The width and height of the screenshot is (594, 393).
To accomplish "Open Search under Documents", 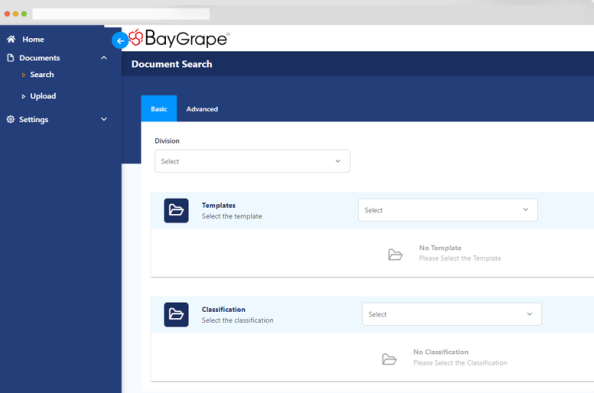I will pos(42,75).
